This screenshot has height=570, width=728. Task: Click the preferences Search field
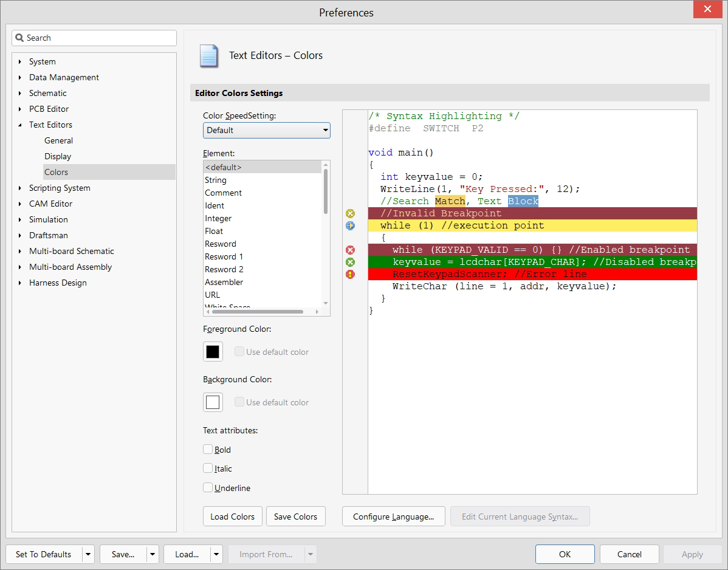click(x=94, y=38)
